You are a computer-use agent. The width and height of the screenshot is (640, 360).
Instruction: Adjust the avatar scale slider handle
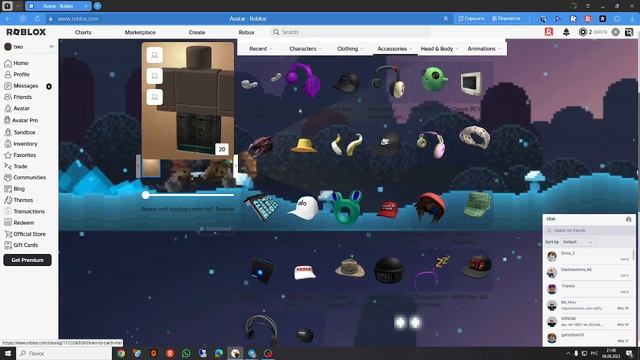tap(146, 195)
